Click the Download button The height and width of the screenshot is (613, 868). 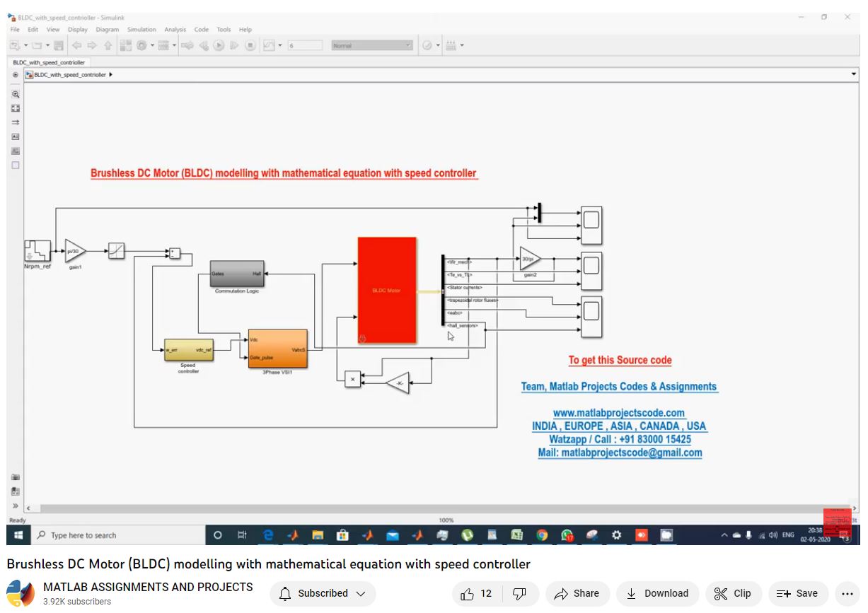point(657,594)
